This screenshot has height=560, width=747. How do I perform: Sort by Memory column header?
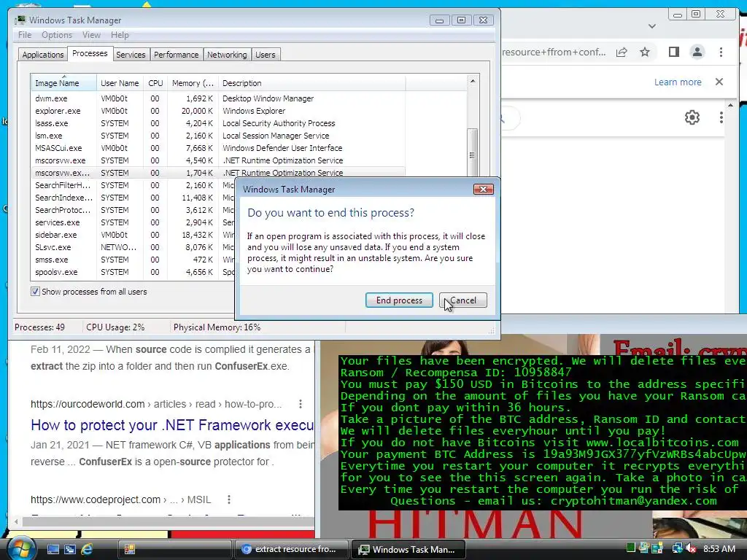coord(193,83)
